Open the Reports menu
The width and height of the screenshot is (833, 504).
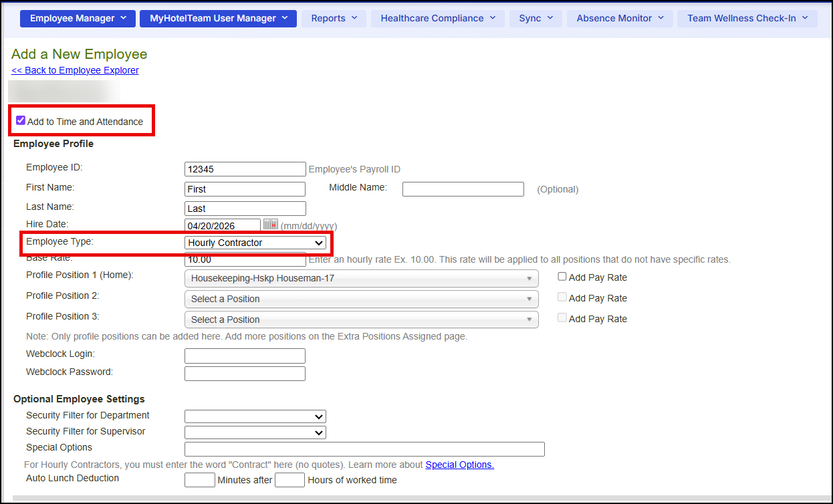(334, 18)
